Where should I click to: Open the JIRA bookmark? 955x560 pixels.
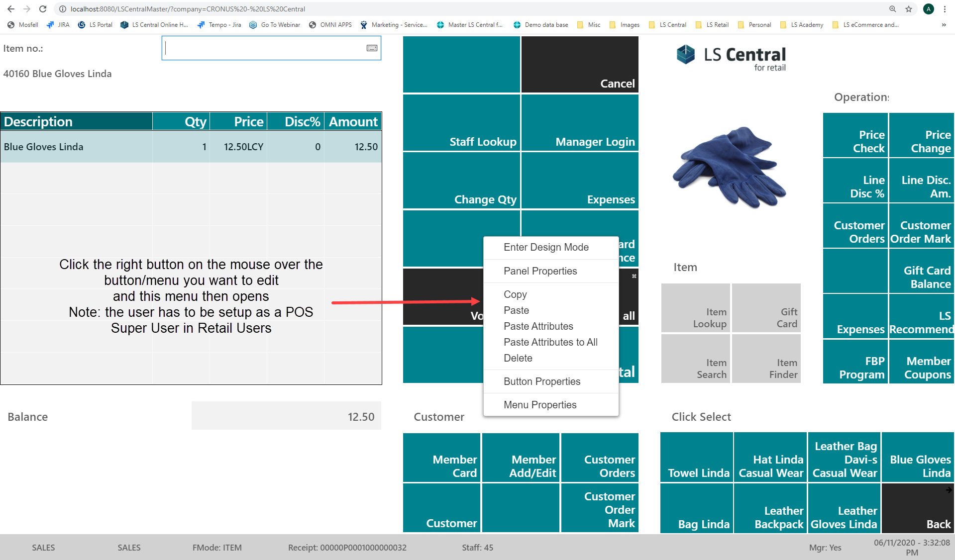(x=58, y=25)
